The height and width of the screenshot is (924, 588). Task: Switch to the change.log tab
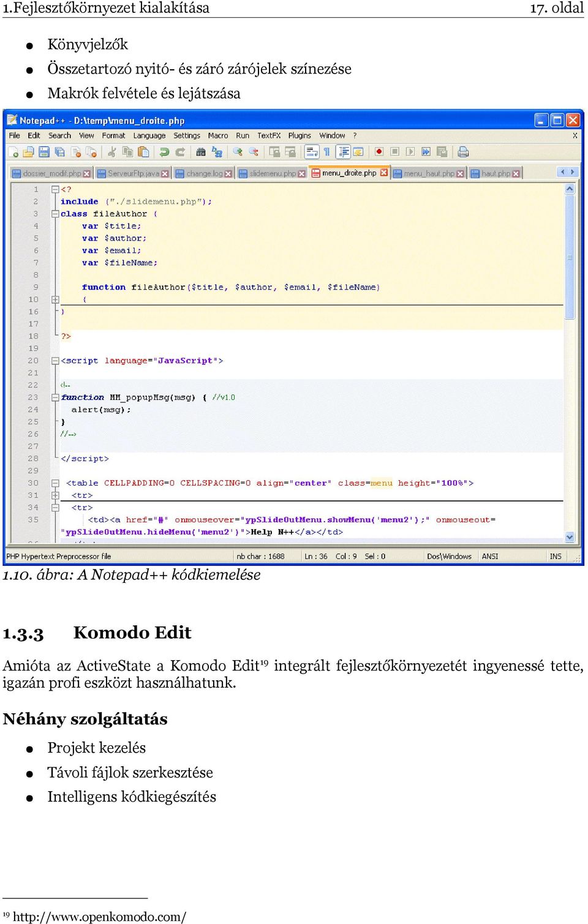point(204,173)
